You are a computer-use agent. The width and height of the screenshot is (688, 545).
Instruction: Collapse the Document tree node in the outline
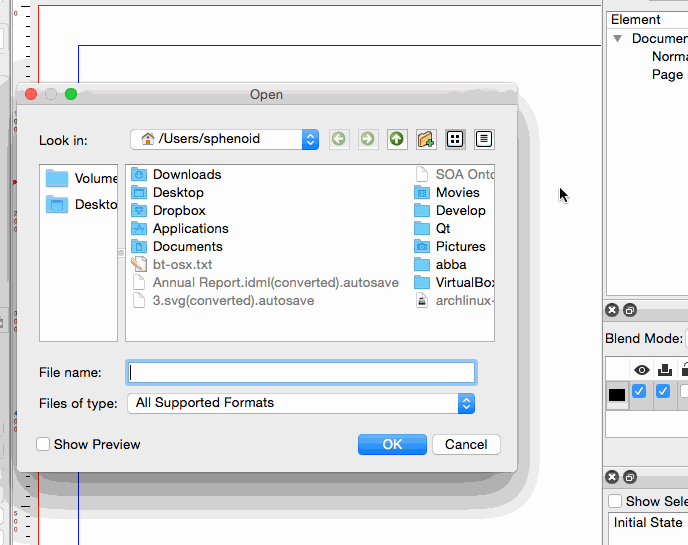tap(620, 39)
